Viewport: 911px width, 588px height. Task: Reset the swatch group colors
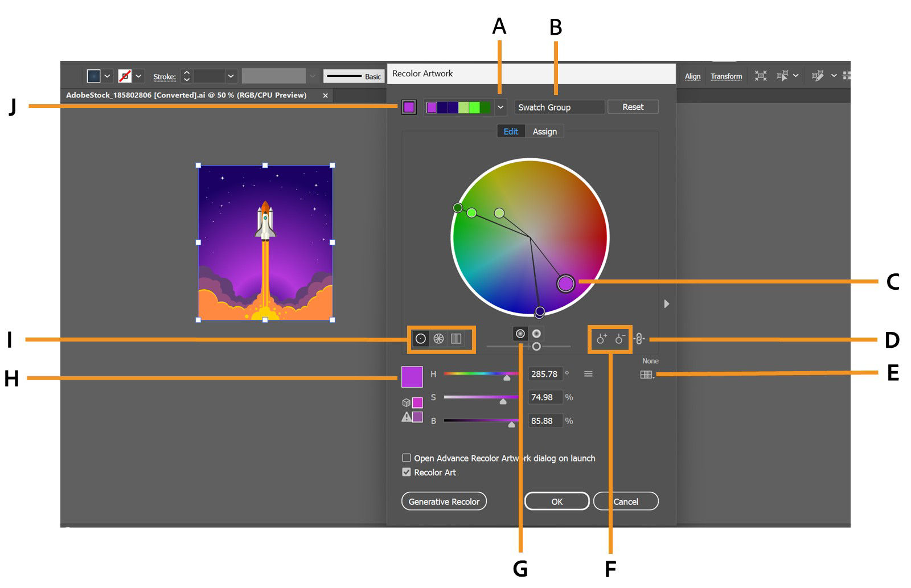click(x=632, y=106)
